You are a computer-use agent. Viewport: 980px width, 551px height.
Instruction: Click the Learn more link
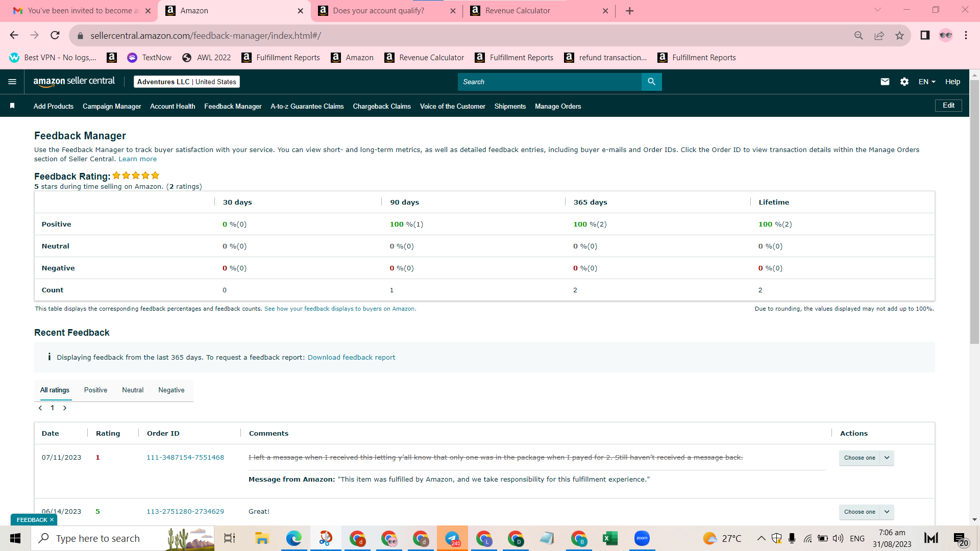138,159
